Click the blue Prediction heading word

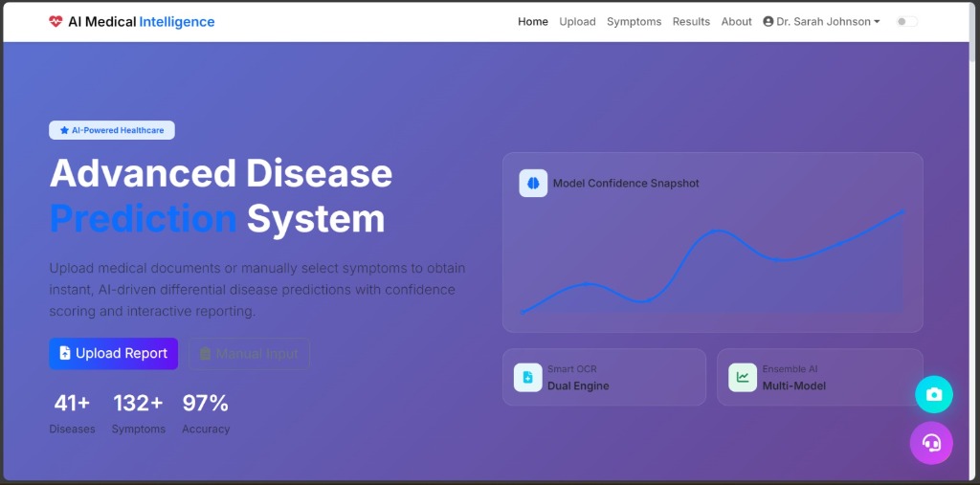click(x=144, y=219)
